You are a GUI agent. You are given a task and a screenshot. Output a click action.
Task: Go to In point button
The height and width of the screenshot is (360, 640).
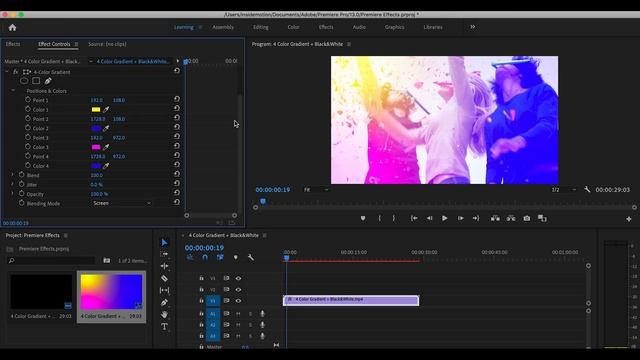tap(414, 218)
